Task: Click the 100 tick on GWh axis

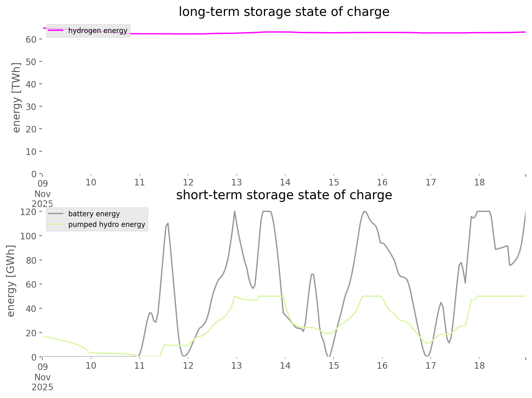Action: (28, 236)
